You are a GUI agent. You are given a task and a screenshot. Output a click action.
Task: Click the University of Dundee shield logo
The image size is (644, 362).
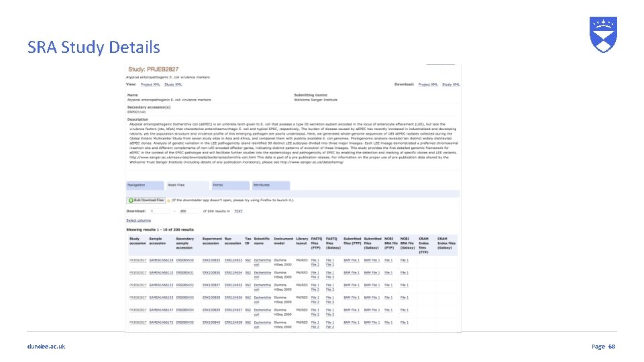pos(603,34)
